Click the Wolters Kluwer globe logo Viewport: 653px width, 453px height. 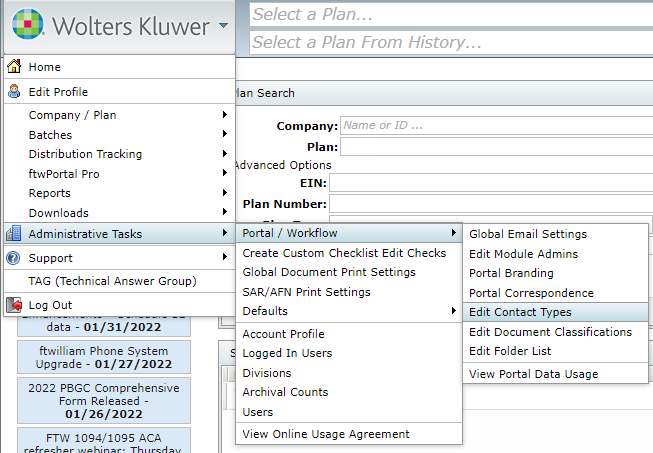(x=27, y=24)
